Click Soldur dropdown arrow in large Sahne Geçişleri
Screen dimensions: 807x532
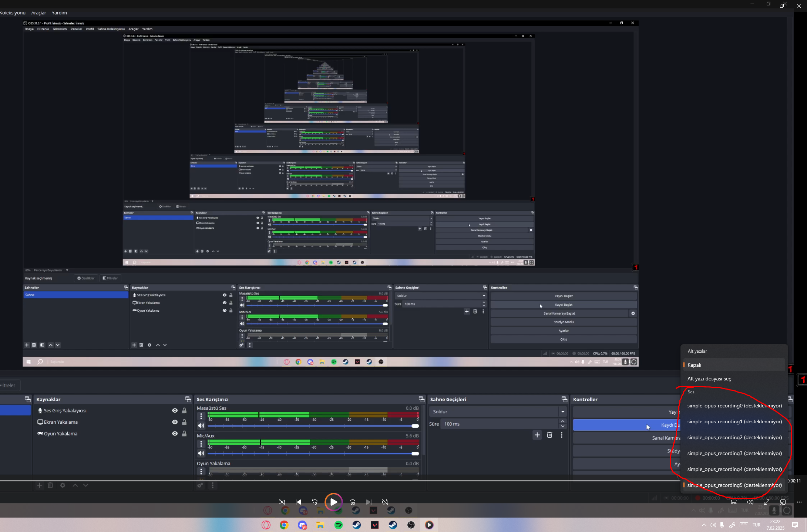(x=562, y=411)
